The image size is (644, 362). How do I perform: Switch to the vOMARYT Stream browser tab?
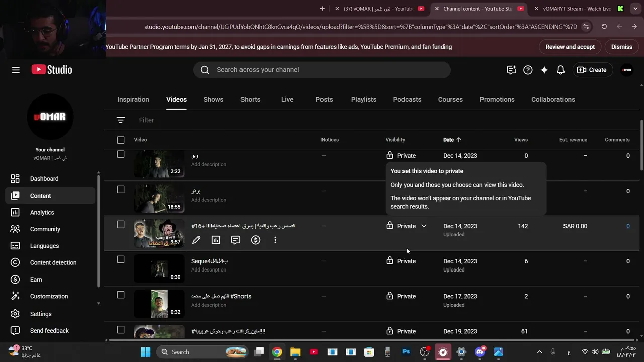[578, 9]
